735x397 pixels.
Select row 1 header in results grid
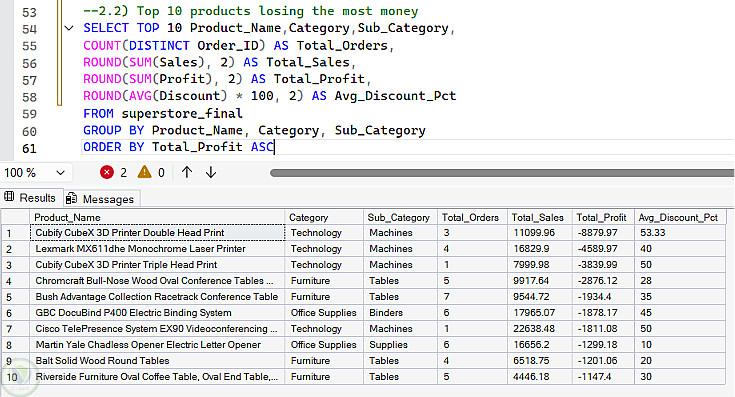16,233
